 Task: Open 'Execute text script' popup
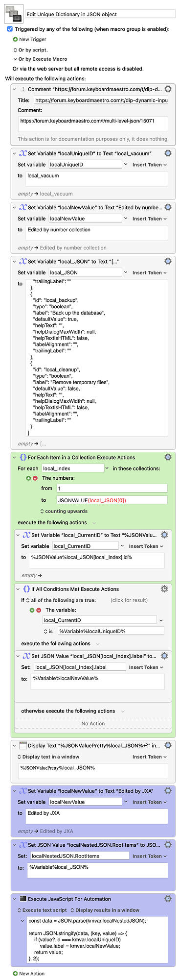[x=42, y=910]
